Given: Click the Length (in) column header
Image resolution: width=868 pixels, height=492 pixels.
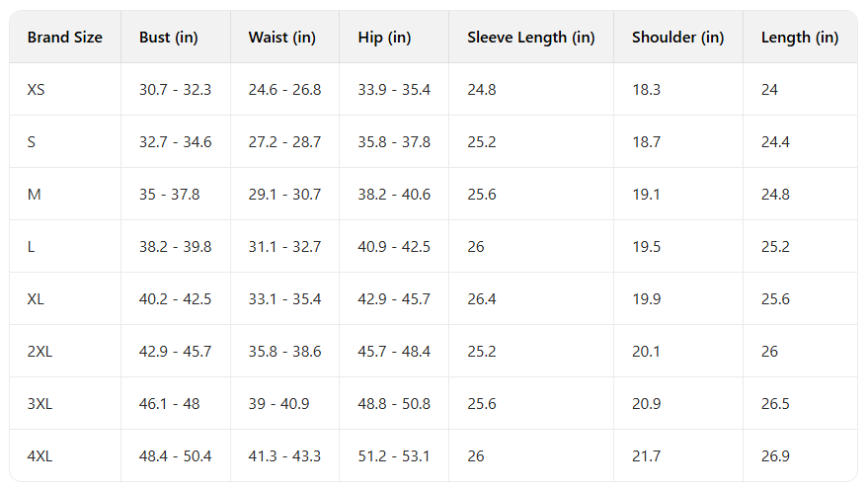Looking at the screenshot, I should (x=799, y=38).
